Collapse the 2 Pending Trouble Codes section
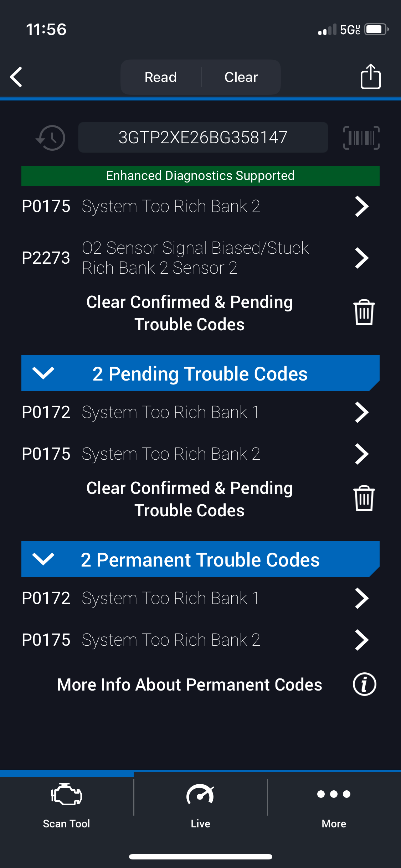 tap(43, 373)
